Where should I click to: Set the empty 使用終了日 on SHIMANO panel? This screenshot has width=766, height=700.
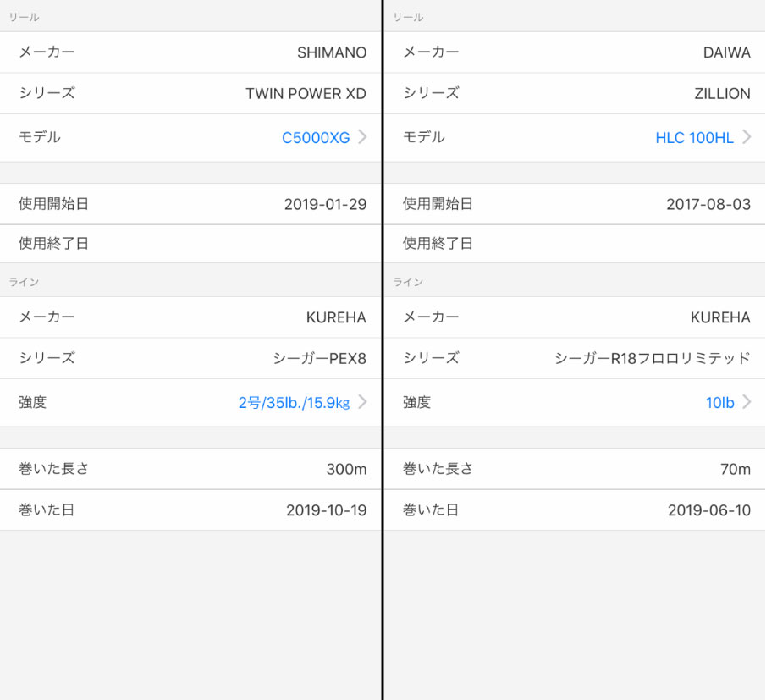[x=190, y=244]
